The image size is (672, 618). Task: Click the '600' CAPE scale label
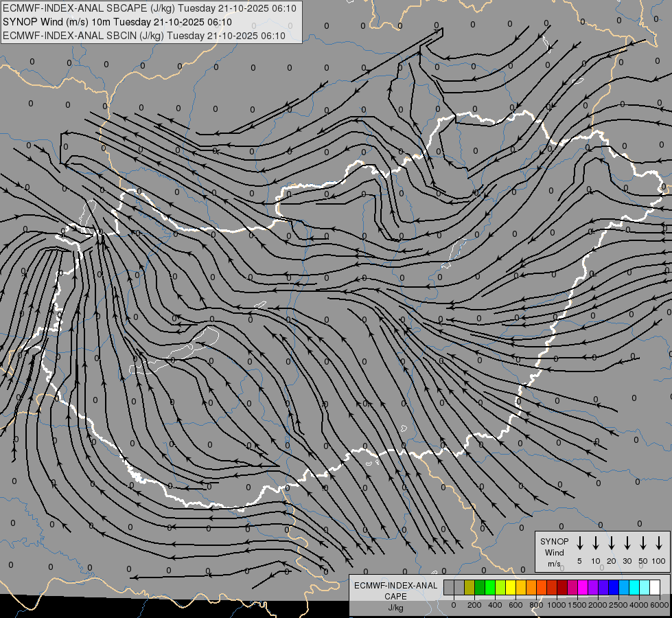[x=515, y=605]
